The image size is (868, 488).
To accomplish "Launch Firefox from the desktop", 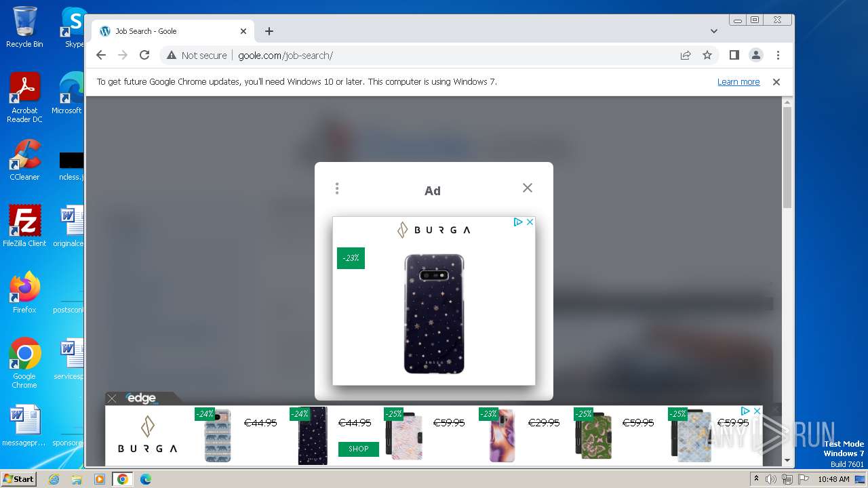I will (24, 293).
